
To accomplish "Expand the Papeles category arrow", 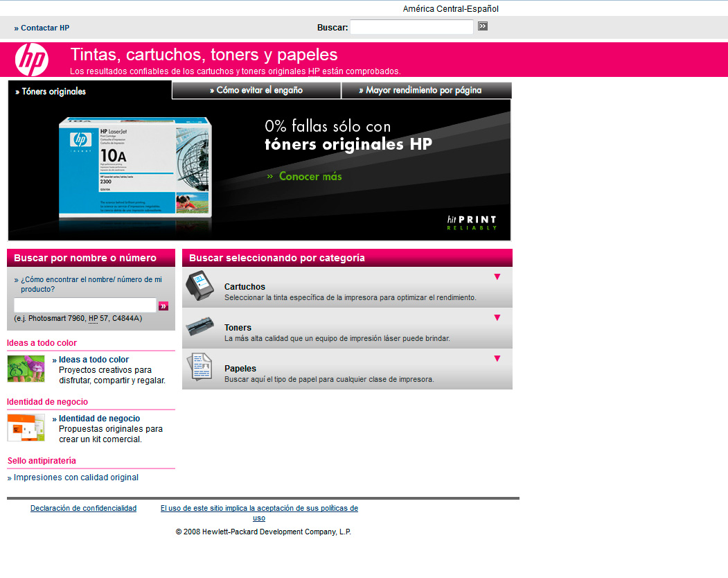I will pos(497,359).
